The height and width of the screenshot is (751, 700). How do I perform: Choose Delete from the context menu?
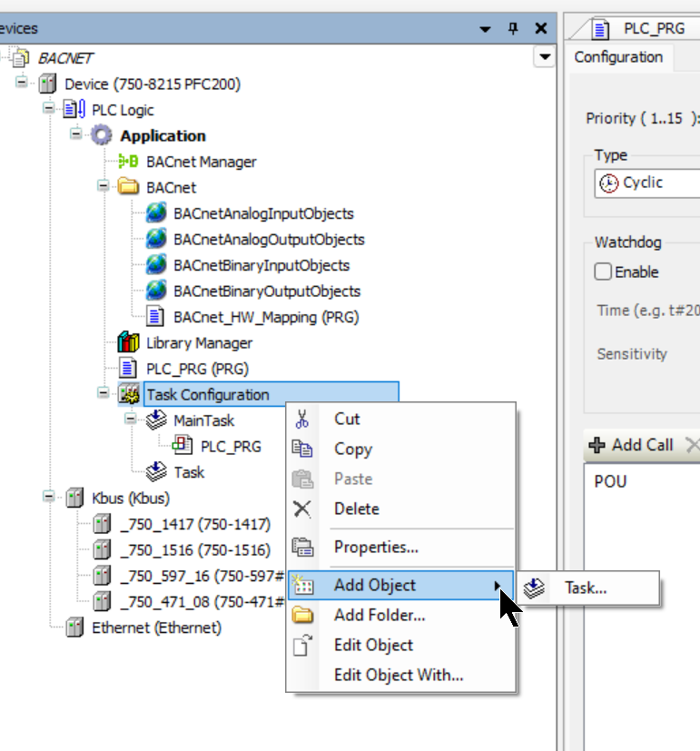pyautogui.click(x=401, y=509)
